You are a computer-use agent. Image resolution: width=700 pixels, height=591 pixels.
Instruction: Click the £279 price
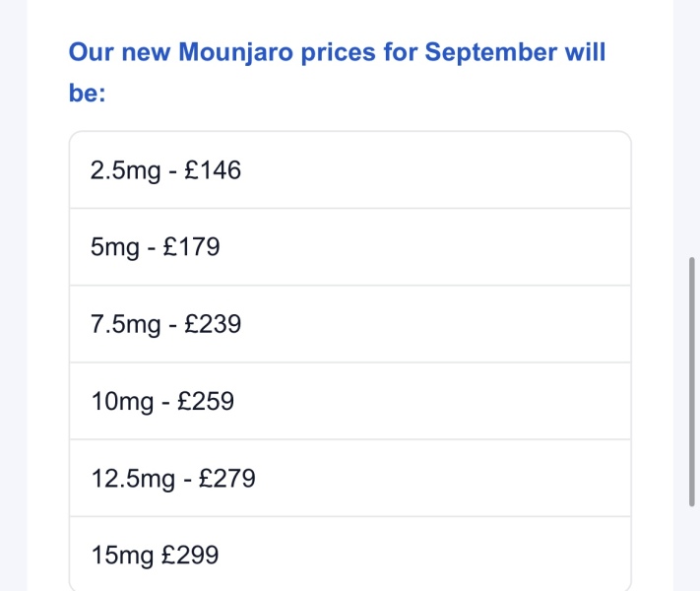click(227, 479)
